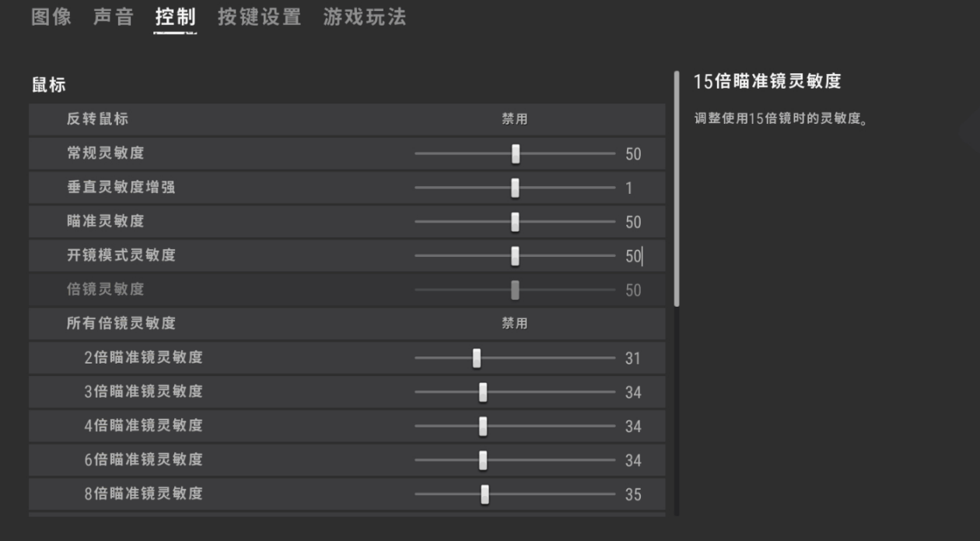Click the 开镜模式灵敏度 slider handle

pyautogui.click(x=516, y=255)
